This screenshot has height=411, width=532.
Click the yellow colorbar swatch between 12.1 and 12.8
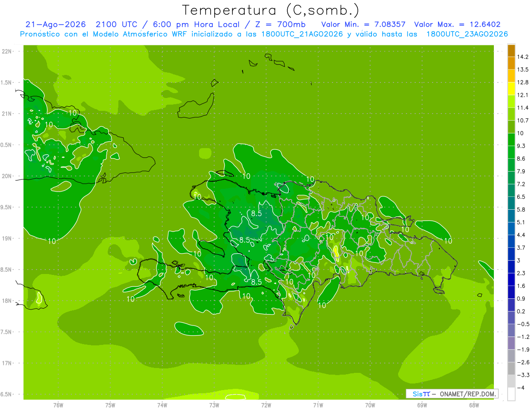coord(511,89)
